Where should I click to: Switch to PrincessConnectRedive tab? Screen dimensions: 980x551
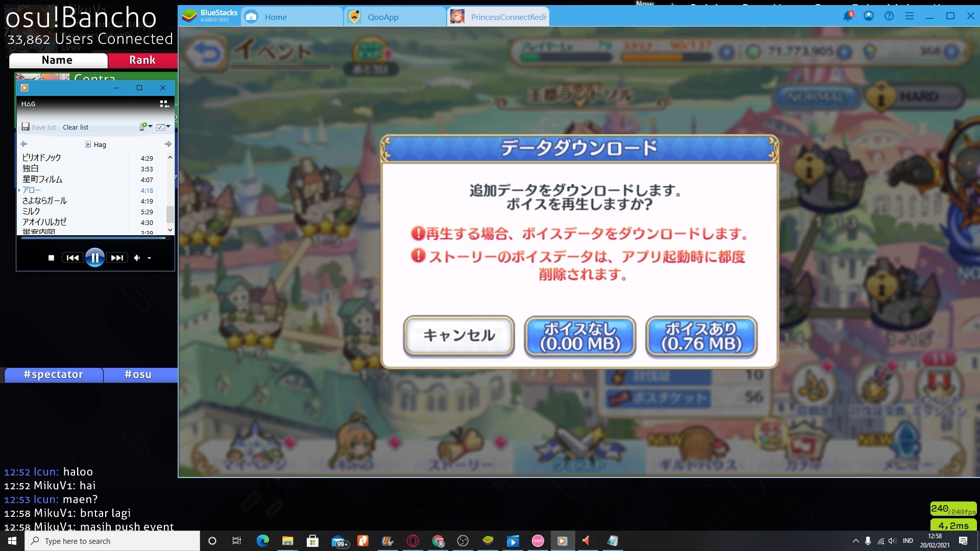(x=498, y=17)
